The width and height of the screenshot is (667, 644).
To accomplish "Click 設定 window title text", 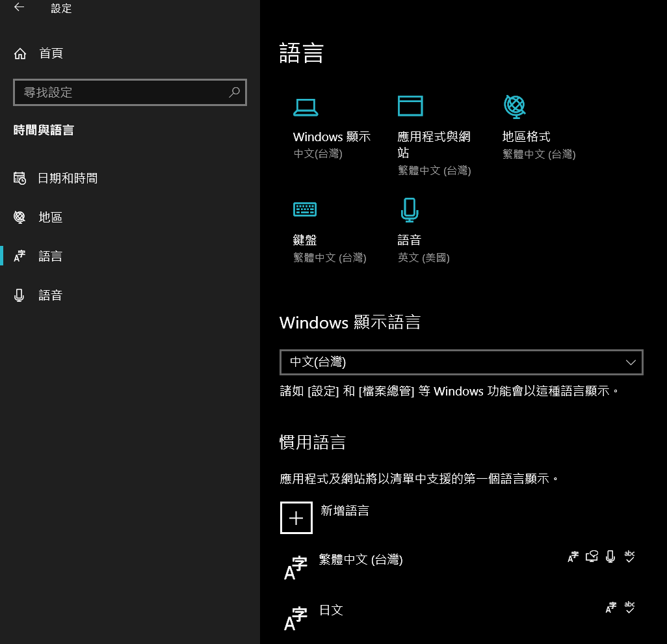I will point(61,8).
